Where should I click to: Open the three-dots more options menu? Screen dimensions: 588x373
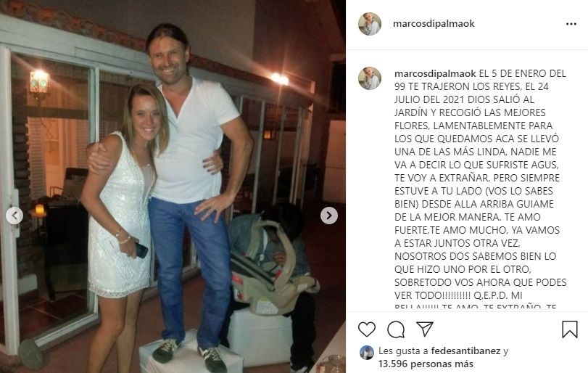pos(571,24)
